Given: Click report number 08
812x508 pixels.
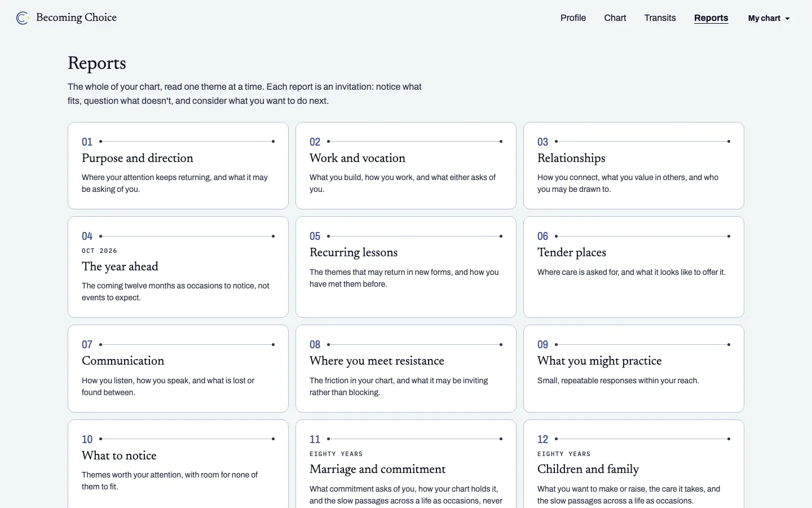Looking at the screenshot, I should [x=315, y=344].
